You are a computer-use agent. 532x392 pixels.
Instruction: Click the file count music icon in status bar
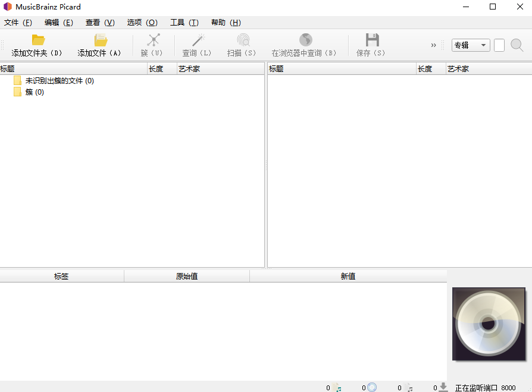pyautogui.click(x=337, y=387)
